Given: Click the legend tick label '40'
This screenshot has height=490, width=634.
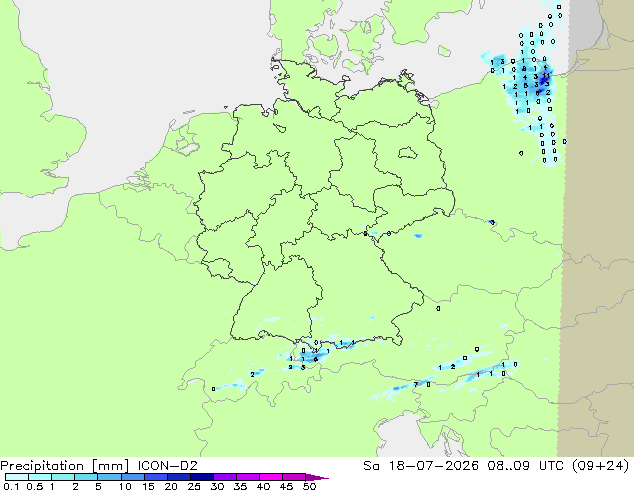Looking at the screenshot, I should (x=263, y=486).
